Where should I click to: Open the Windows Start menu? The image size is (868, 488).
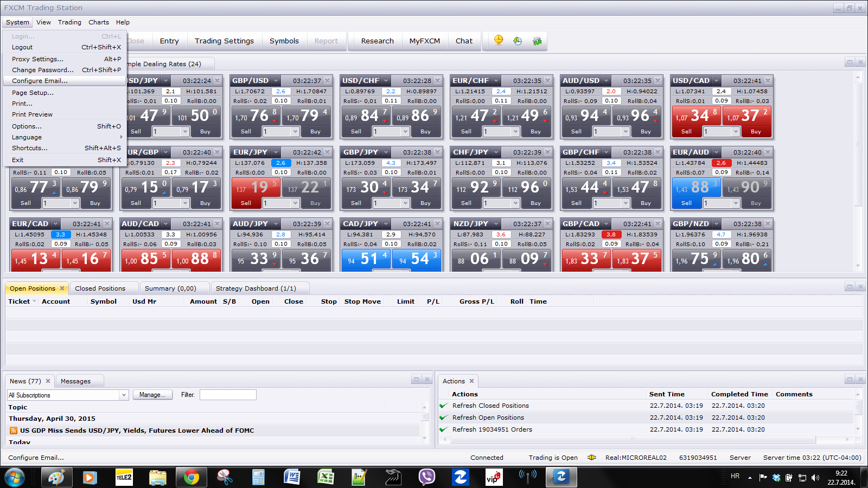(15, 477)
